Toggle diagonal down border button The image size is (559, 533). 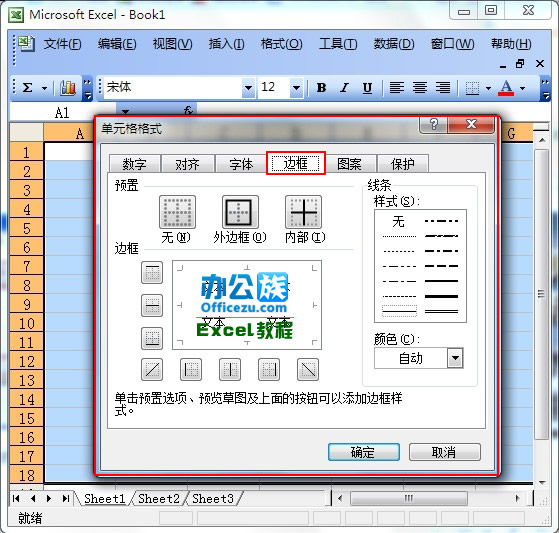point(308,369)
